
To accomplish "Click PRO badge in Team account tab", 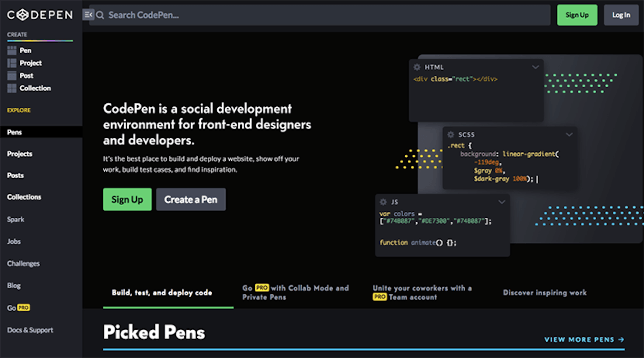I will pyautogui.click(x=380, y=297).
